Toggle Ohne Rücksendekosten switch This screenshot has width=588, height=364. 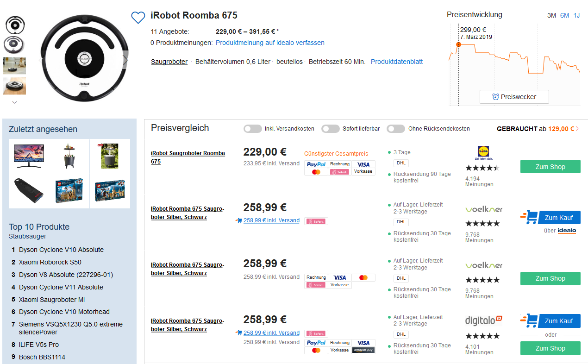click(396, 129)
